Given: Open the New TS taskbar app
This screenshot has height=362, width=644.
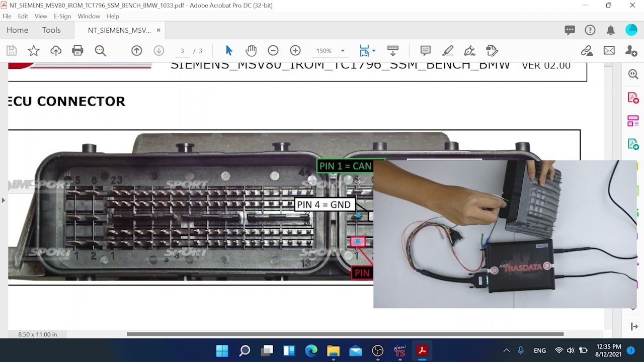Looking at the screenshot, I should click(x=399, y=350).
